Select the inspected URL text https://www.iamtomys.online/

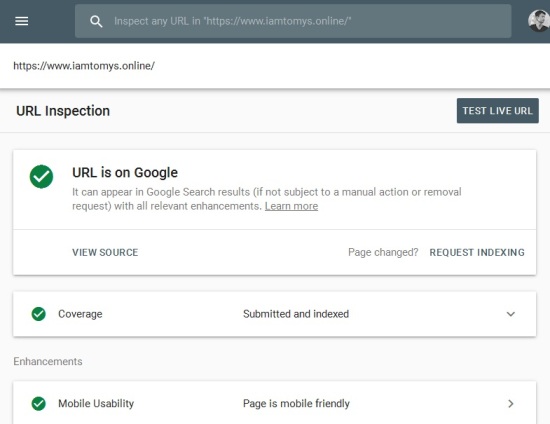[x=84, y=66]
